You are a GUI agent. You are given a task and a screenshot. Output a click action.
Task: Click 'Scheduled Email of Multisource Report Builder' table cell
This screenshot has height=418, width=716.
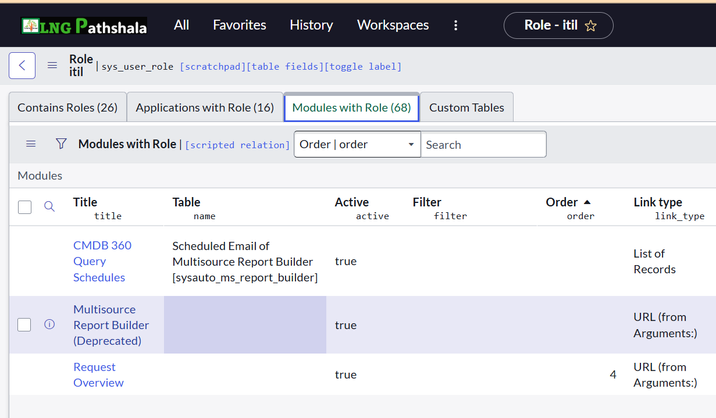[x=245, y=262]
